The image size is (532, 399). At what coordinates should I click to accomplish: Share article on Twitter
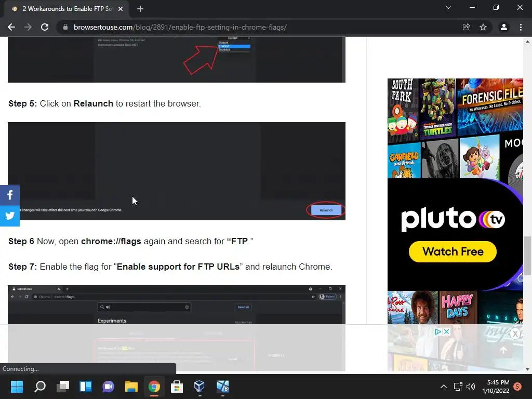click(x=10, y=216)
